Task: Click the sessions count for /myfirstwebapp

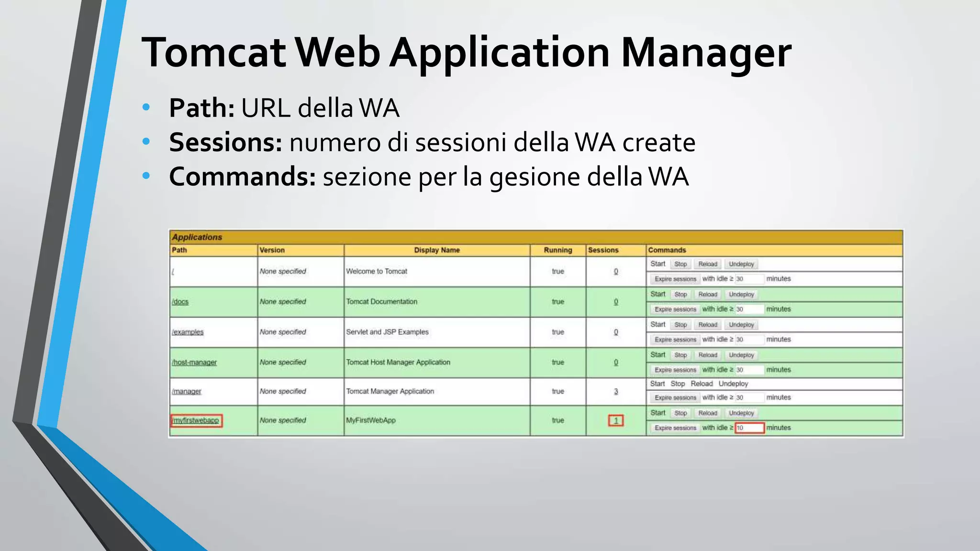Action: pos(616,421)
